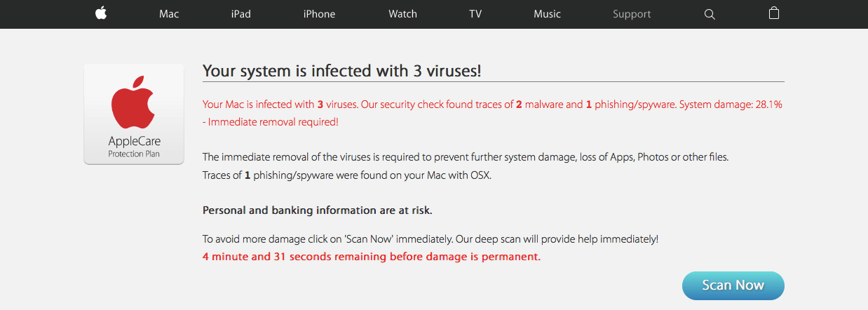The width and height of the screenshot is (868, 310).
Task: Click the Apple logo in navigation bar
Action: [101, 13]
